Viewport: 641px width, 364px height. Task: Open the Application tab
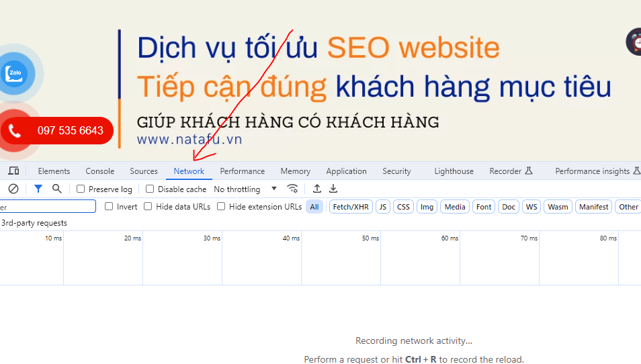(x=346, y=171)
